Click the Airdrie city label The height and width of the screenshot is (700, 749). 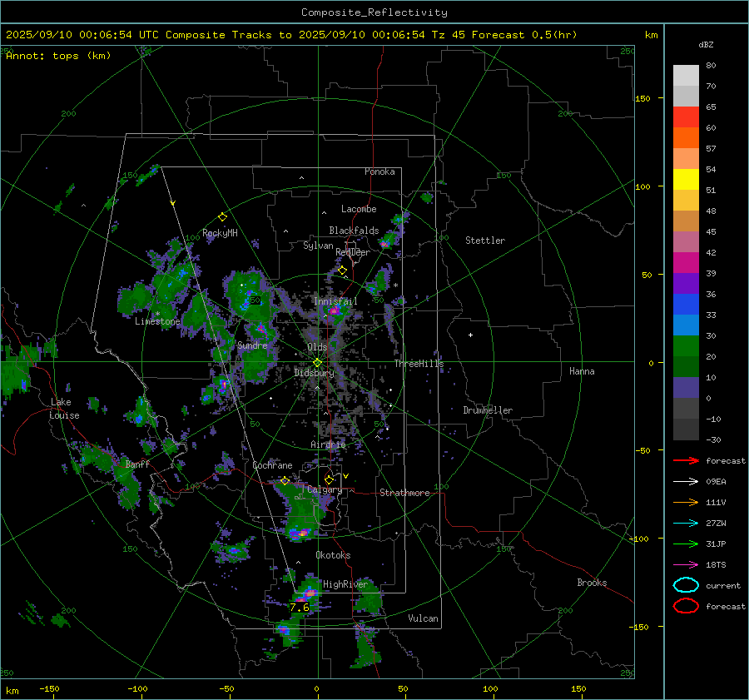pos(328,444)
